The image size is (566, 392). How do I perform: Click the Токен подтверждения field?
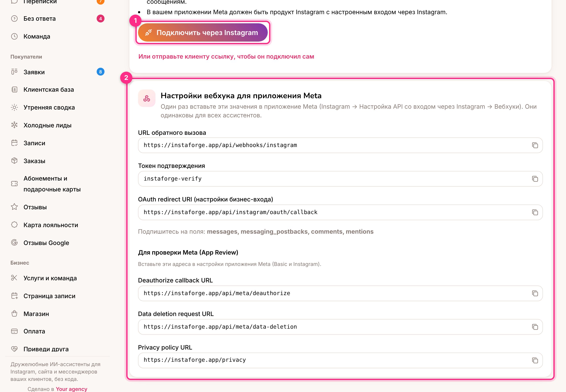(340, 179)
